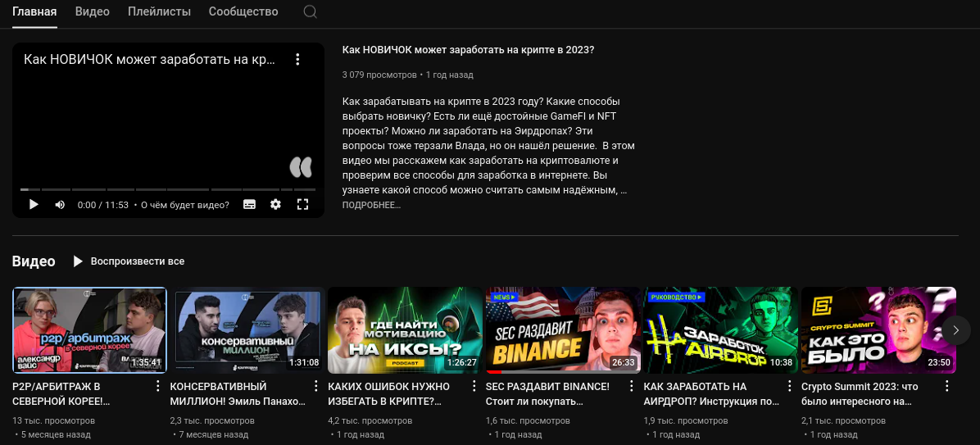Viewport: 980px width, 445px height.
Task: Play the featured video
Action: click(34, 204)
